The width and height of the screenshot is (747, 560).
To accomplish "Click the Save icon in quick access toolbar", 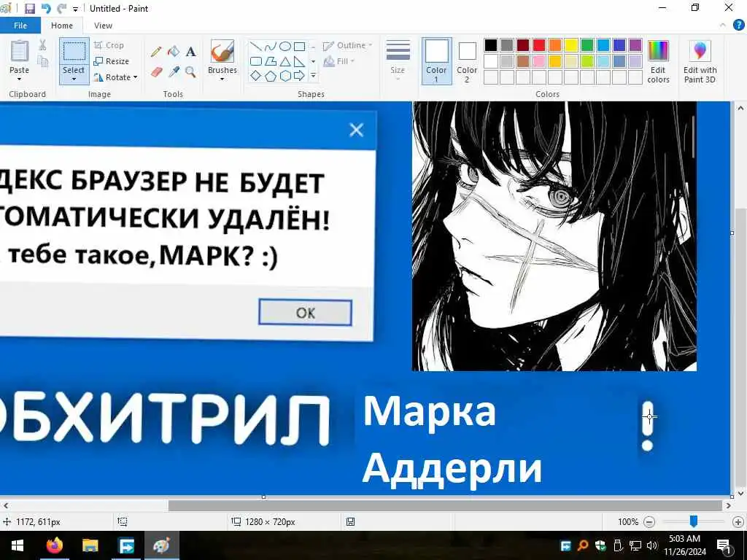I will [x=29, y=9].
